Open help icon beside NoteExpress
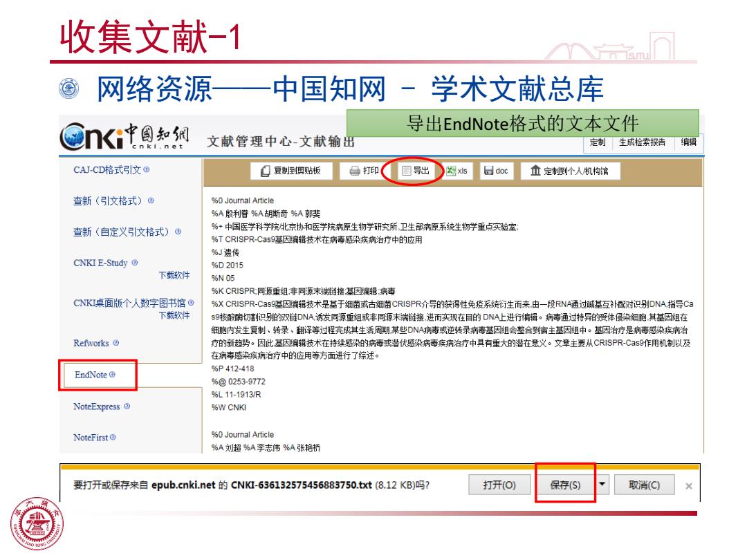 click(x=127, y=407)
